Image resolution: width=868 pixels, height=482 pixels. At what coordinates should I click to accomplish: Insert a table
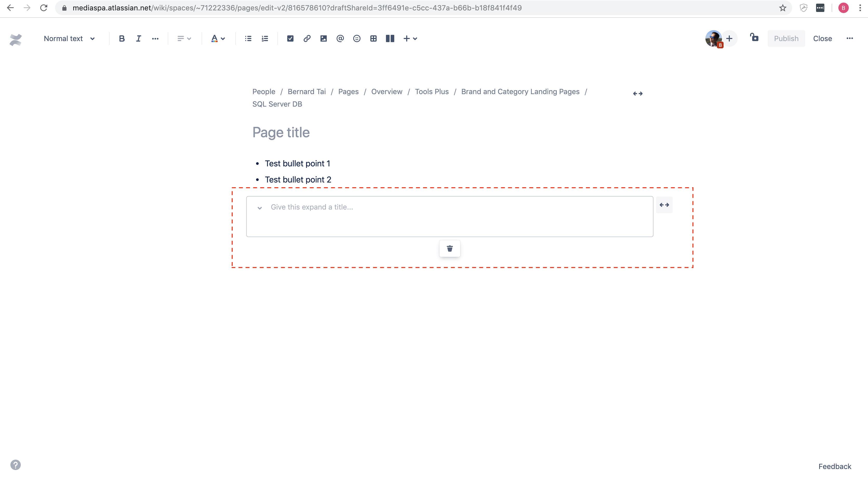click(373, 38)
